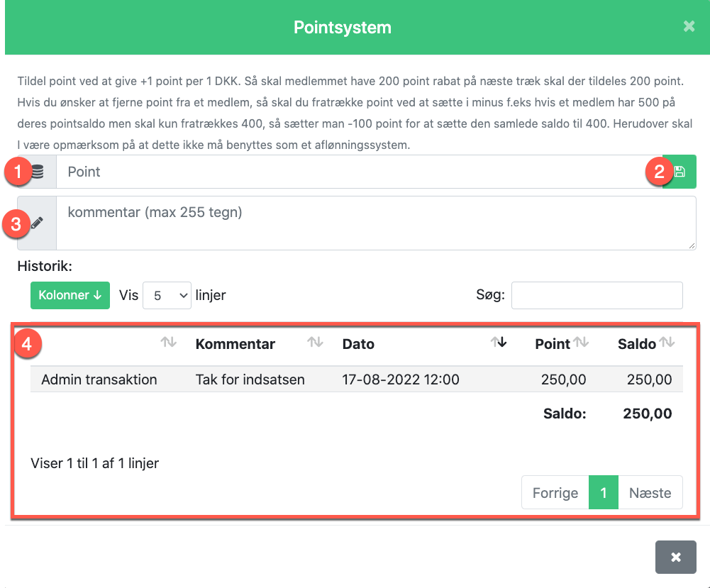Go to the Næste page
Viewport: 710px width, 588px height.
[650, 492]
